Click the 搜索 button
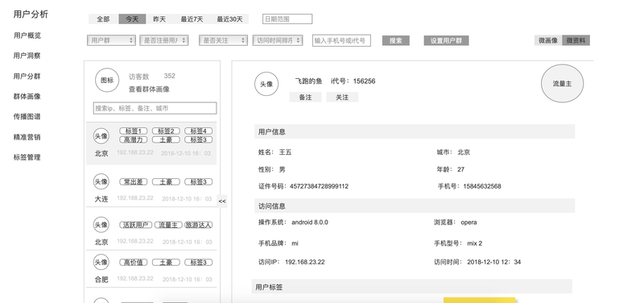This screenshot has width=644, height=303. 396,41
